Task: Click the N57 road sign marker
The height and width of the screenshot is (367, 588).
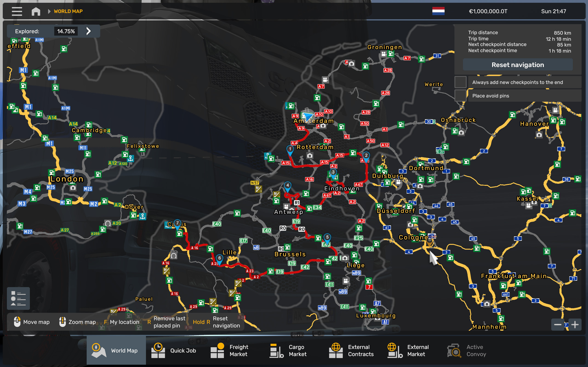Action: click(x=255, y=183)
